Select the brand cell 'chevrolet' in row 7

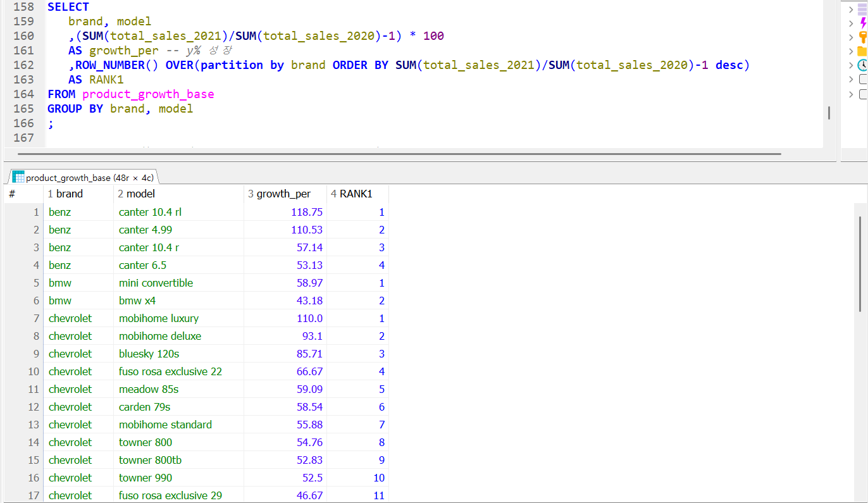pyautogui.click(x=78, y=318)
